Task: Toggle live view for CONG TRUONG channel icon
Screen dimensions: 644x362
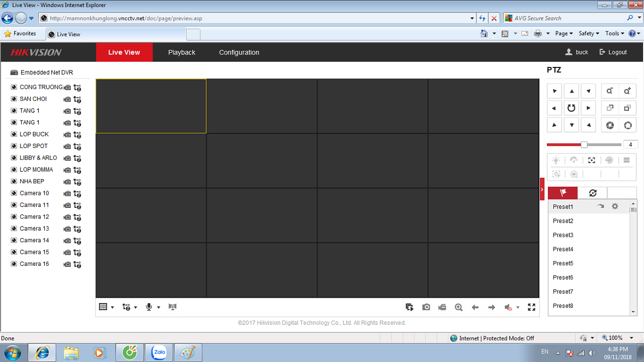Action: (14, 87)
